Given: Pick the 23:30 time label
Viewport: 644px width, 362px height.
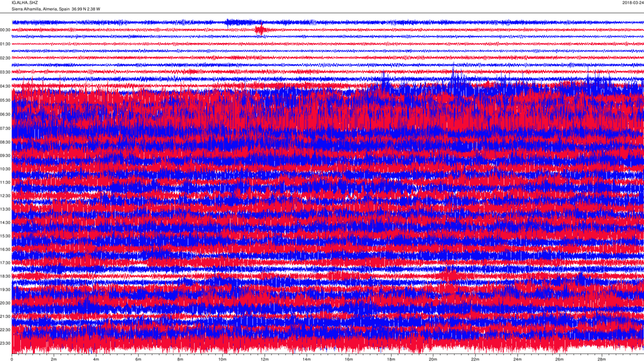Looking at the screenshot, I should click(5, 343).
